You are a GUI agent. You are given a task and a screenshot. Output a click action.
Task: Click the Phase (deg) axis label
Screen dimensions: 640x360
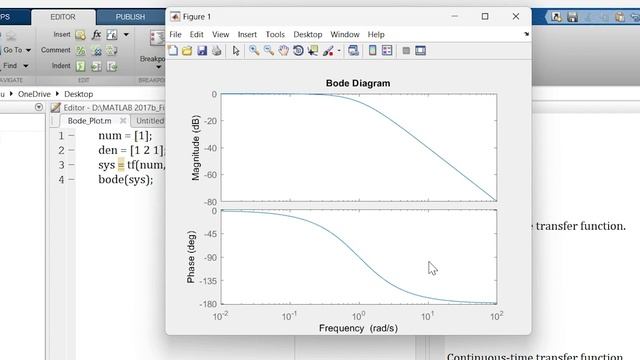[191, 257]
